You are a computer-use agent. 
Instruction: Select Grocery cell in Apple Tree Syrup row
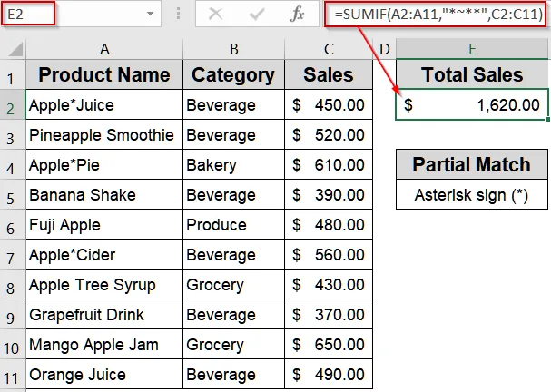click(x=233, y=284)
